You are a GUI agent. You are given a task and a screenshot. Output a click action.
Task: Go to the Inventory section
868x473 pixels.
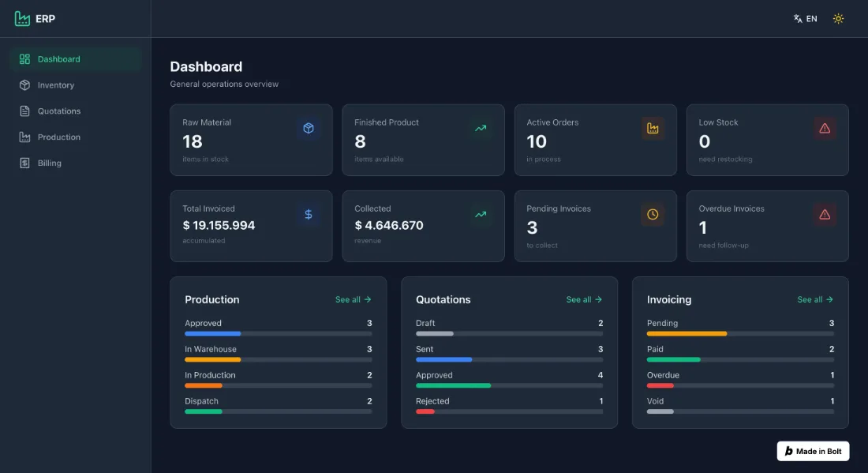pyautogui.click(x=76, y=85)
